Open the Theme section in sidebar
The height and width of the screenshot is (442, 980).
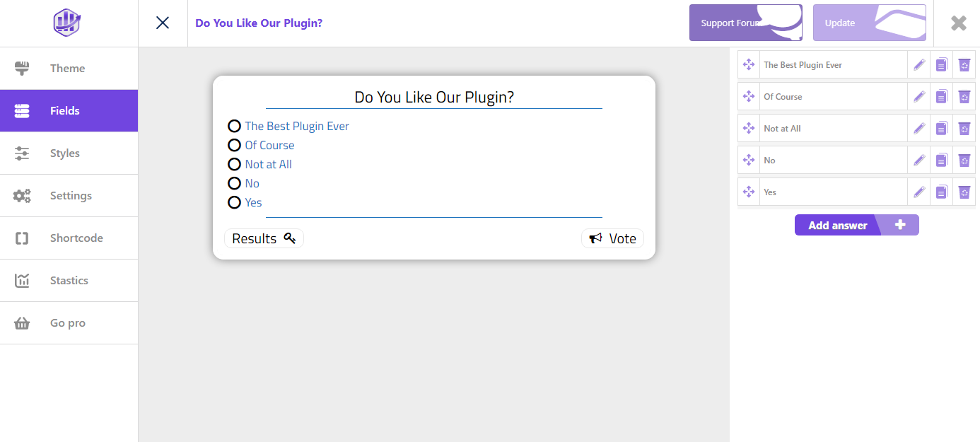point(69,69)
